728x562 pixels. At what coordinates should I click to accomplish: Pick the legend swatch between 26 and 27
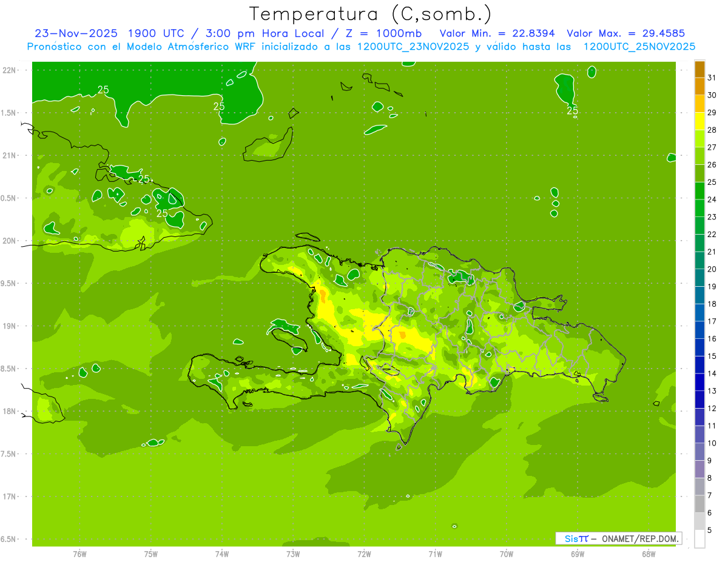point(699,156)
